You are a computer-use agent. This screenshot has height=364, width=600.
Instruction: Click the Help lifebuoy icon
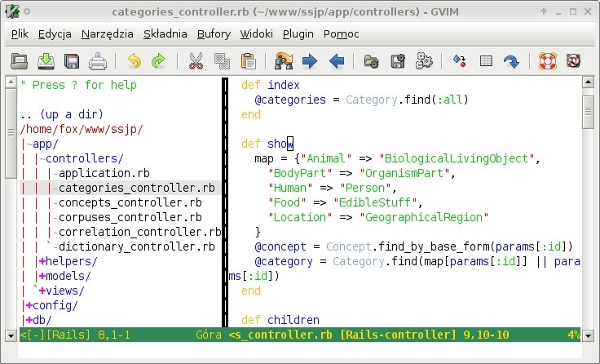[547, 61]
